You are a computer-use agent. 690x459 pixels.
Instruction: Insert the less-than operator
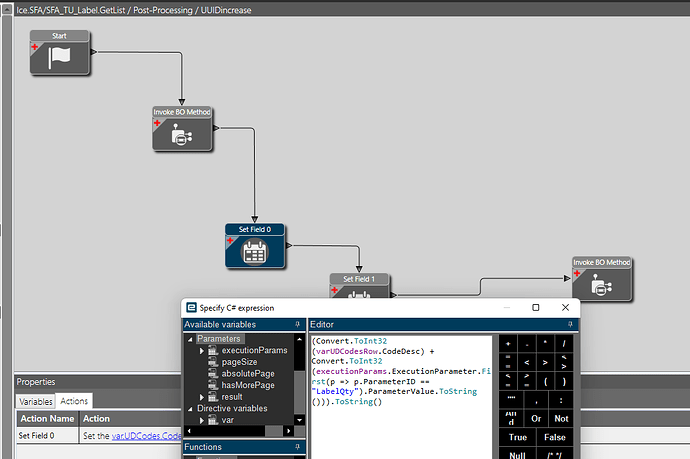(527, 362)
